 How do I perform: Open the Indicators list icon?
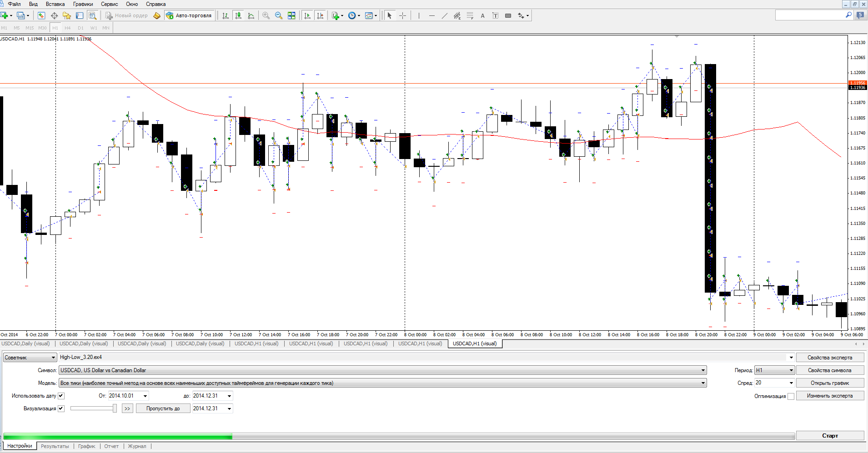(336, 15)
